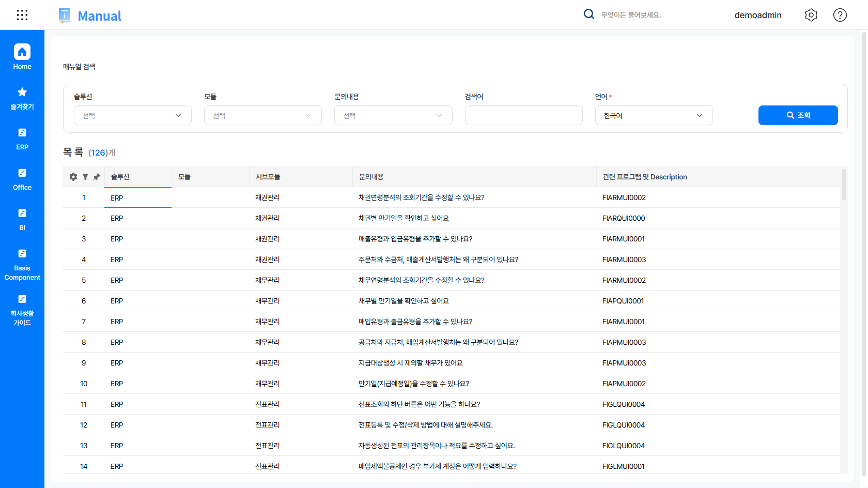
Task: Open Basis Component menu in sidebar
Action: point(22,265)
